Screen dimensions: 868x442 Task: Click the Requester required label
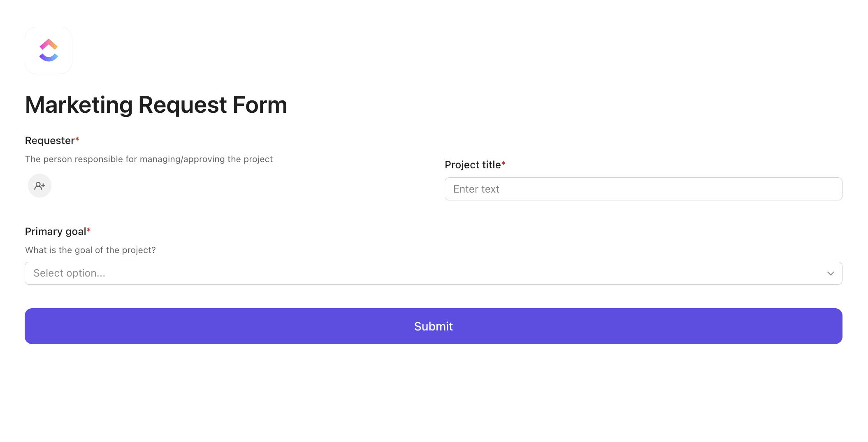coord(52,140)
